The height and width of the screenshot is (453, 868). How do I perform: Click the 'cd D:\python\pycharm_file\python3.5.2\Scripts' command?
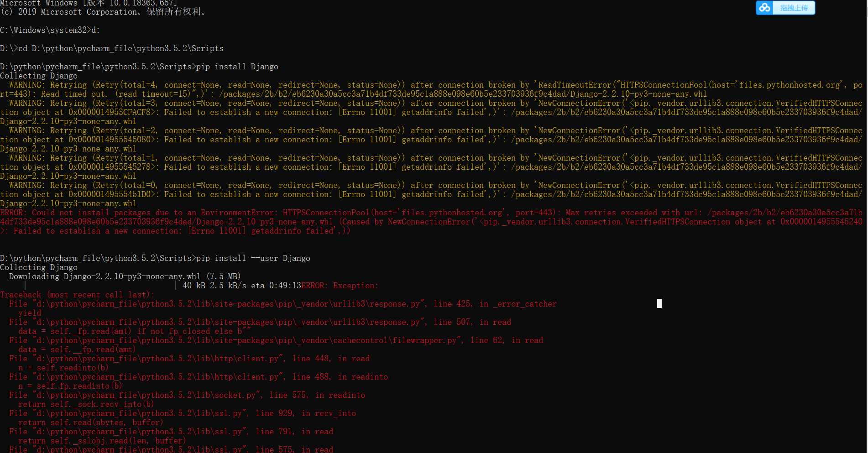121,48
